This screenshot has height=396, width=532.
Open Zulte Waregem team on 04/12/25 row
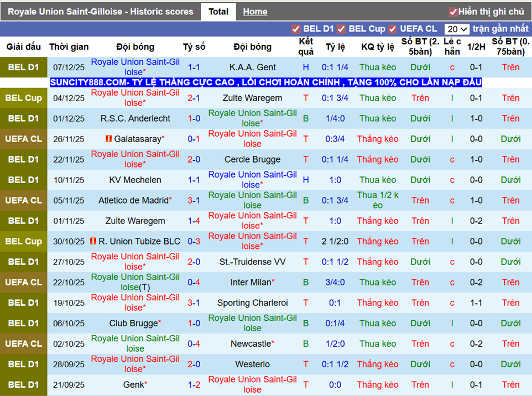pyautogui.click(x=252, y=98)
